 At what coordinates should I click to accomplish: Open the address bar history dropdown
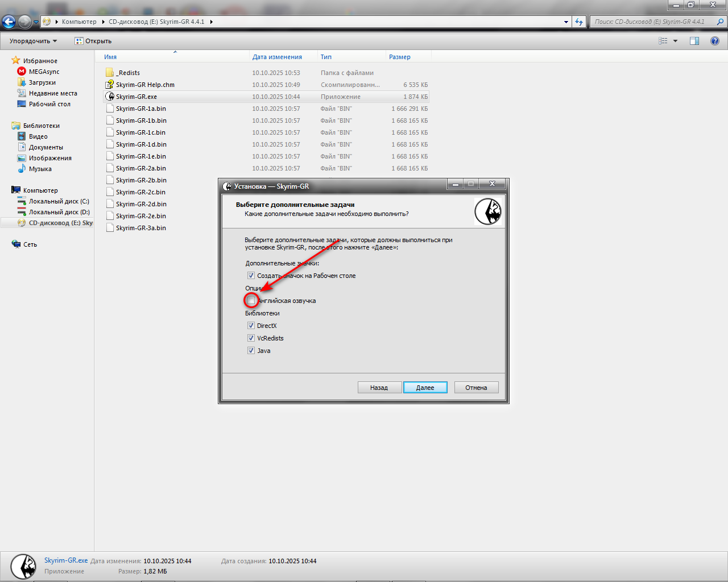[x=566, y=22]
